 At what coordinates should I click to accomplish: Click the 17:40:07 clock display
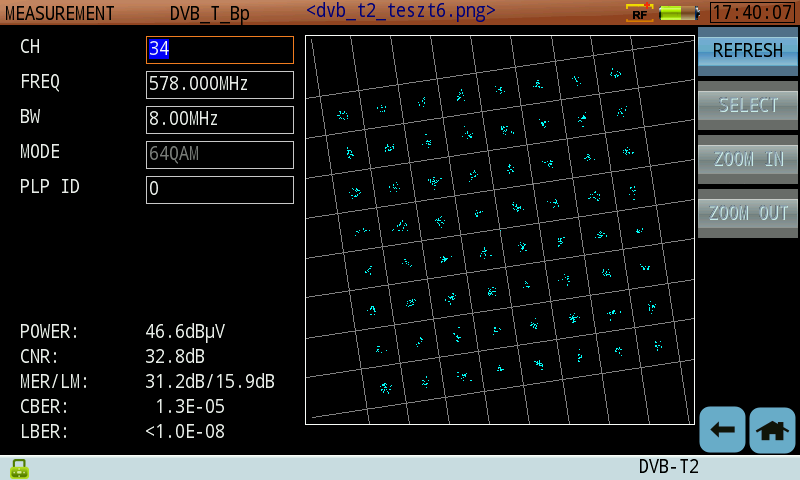(752, 13)
